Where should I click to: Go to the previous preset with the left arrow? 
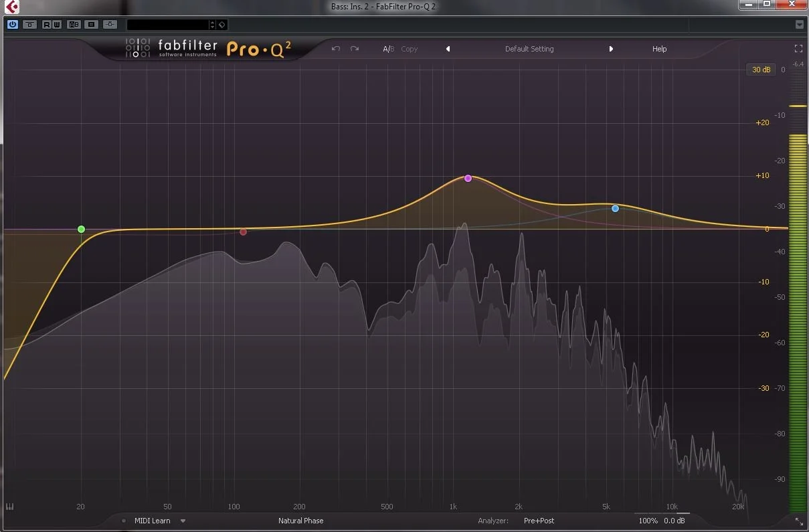448,49
